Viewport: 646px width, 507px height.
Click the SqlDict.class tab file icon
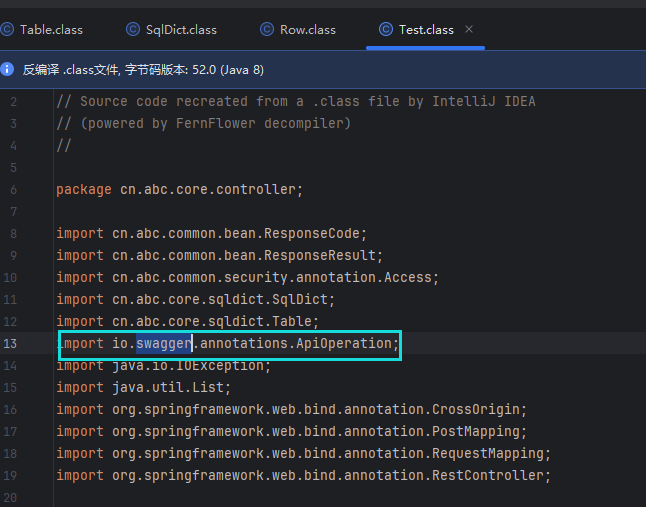tap(133, 30)
